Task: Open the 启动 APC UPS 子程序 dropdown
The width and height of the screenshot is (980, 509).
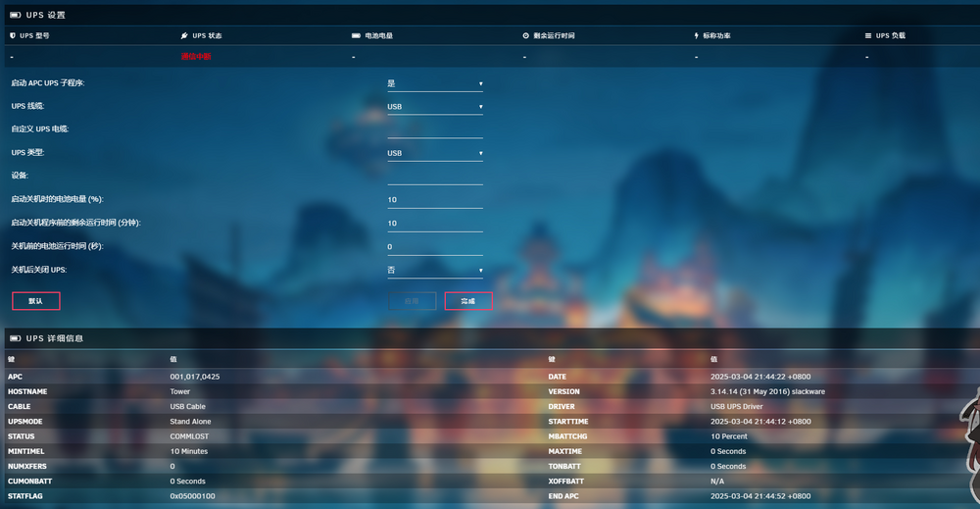Action: tap(435, 83)
